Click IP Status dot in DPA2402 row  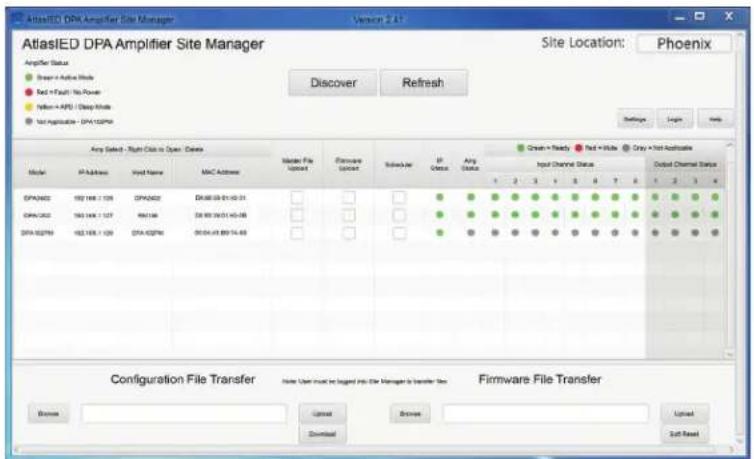tap(440, 197)
